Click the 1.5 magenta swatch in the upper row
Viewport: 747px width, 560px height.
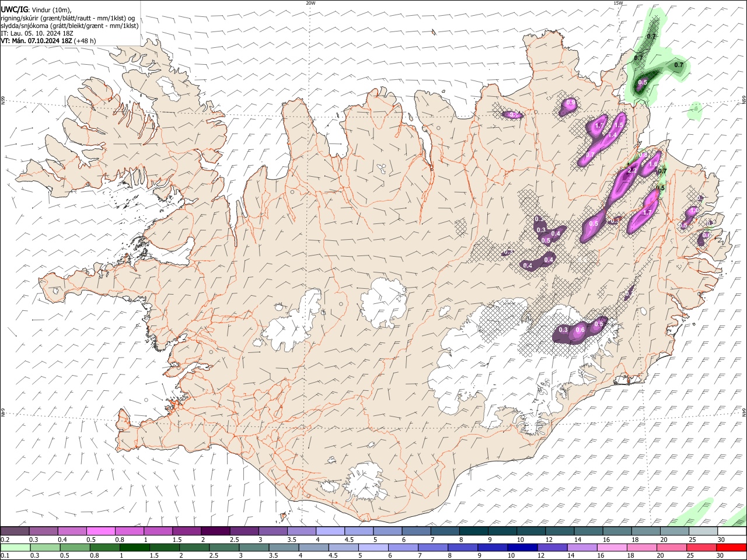[186, 531]
